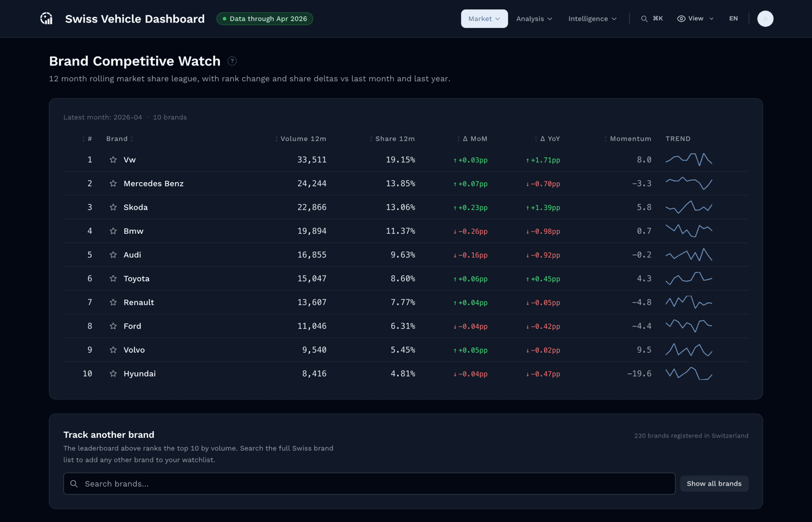Add Hyundai to favorites via star
Image resolution: width=812 pixels, height=522 pixels.
pyautogui.click(x=113, y=374)
